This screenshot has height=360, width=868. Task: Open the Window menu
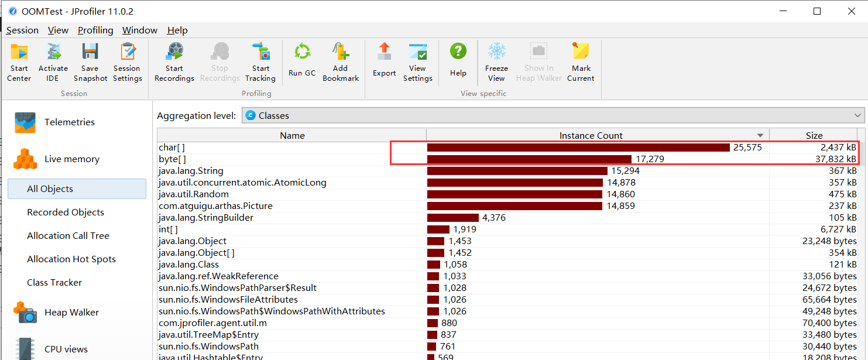click(140, 30)
